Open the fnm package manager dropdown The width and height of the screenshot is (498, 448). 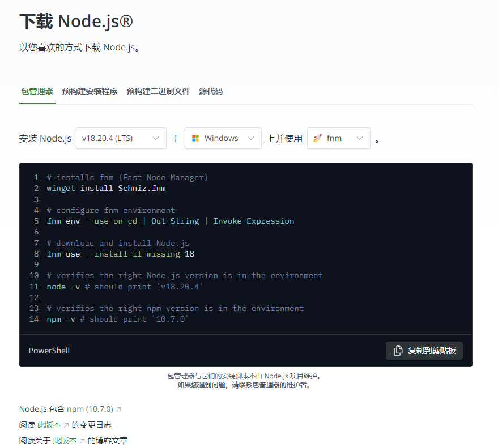[339, 138]
